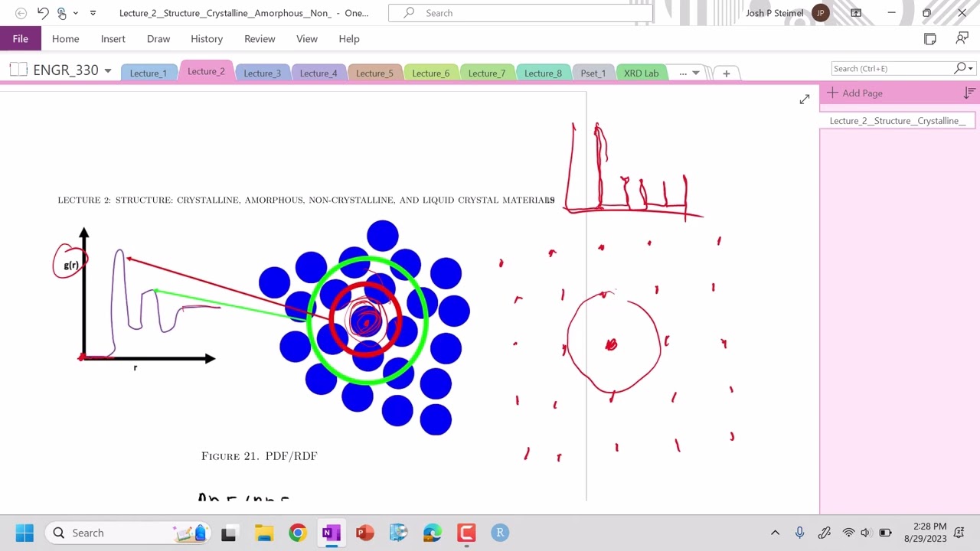Open the notifications bell icon

(x=959, y=533)
